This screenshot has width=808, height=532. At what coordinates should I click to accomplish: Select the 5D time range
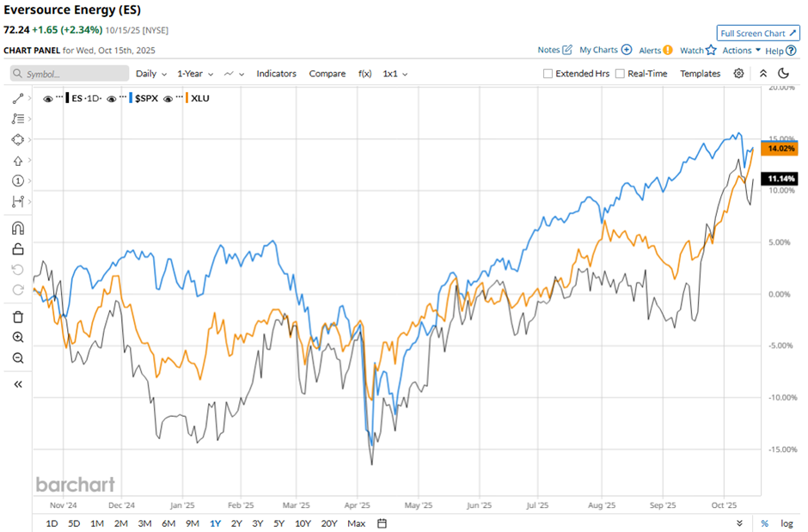74,523
